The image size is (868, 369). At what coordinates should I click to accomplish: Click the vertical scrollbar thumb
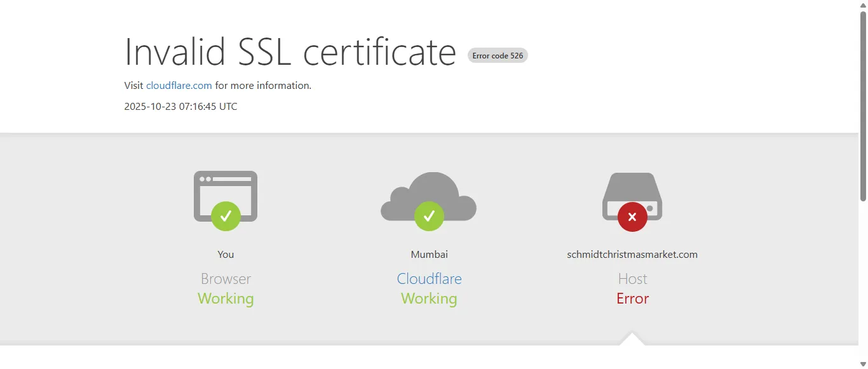863,105
